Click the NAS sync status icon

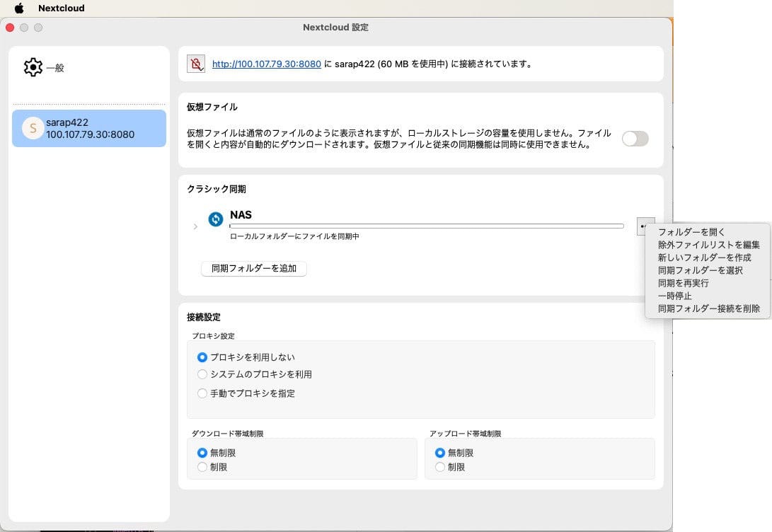216,219
